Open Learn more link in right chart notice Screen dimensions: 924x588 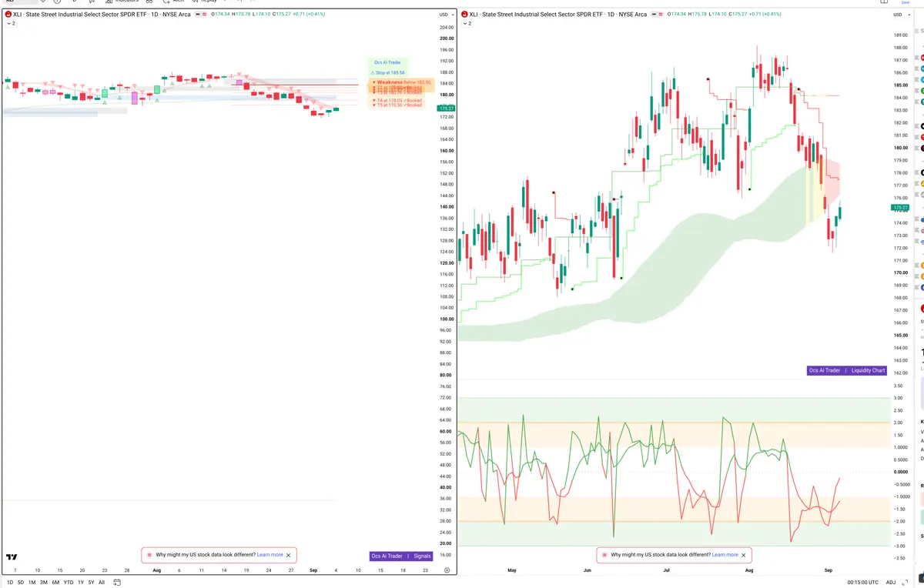pyautogui.click(x=725, y=555)
